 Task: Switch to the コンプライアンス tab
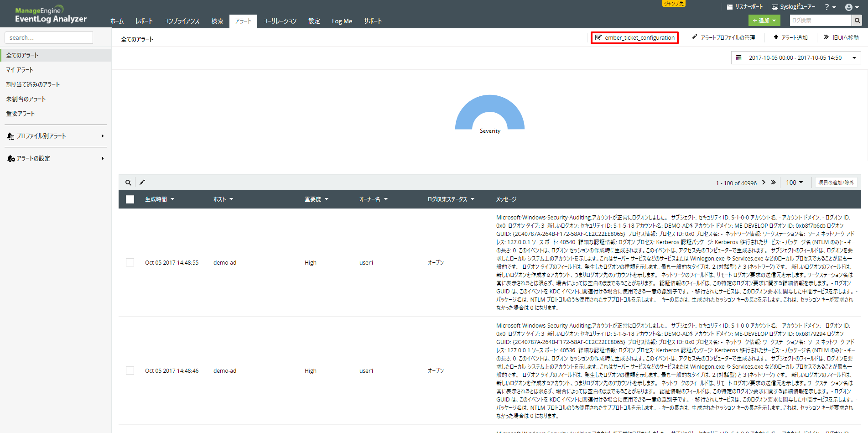pyautogui.click(x=182, y=21)
